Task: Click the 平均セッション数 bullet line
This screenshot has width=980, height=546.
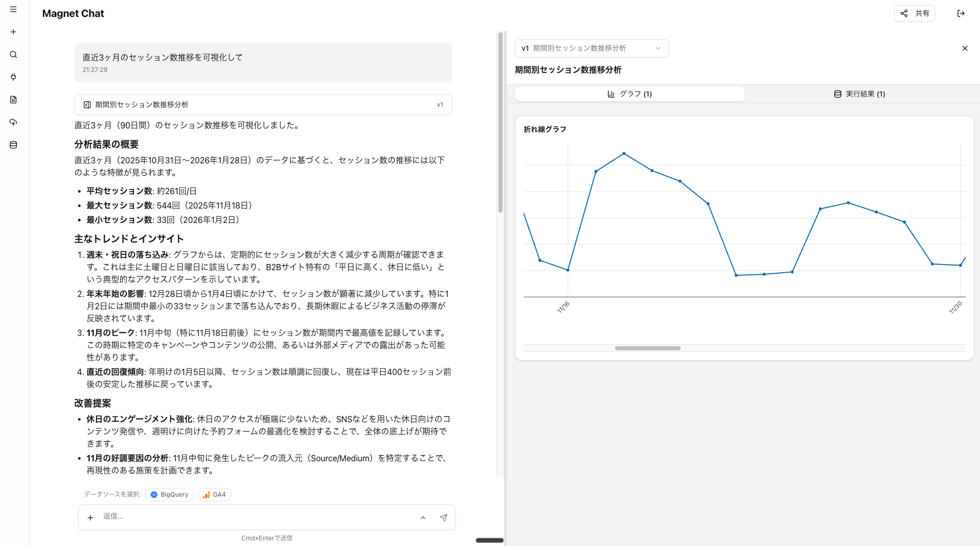Action: coord(142,191)
